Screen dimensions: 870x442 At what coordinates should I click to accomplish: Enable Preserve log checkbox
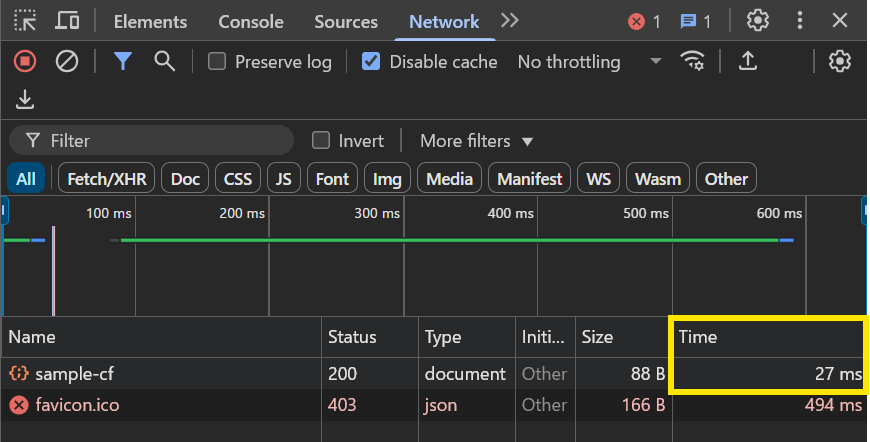(x=216, y=61)
